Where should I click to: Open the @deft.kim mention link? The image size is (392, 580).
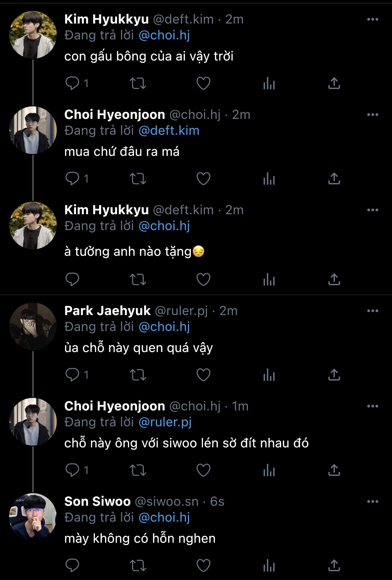click(x=169, y=131)
